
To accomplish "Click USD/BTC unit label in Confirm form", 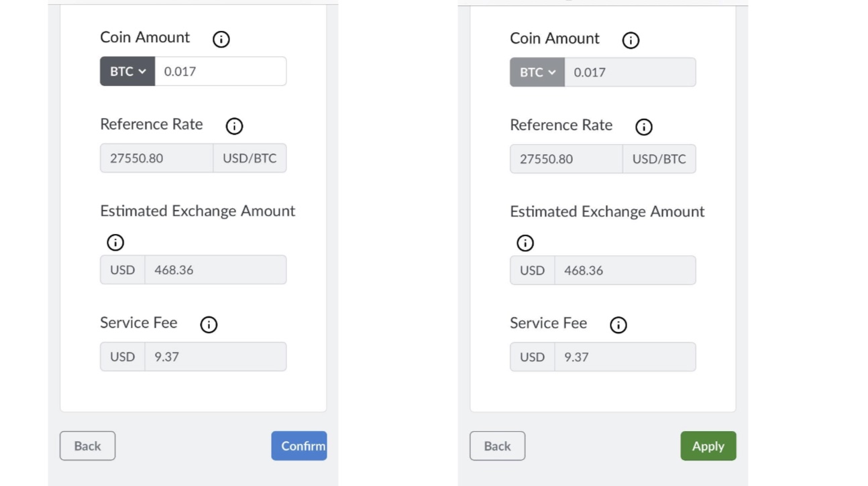I will [x=250, y=158].
